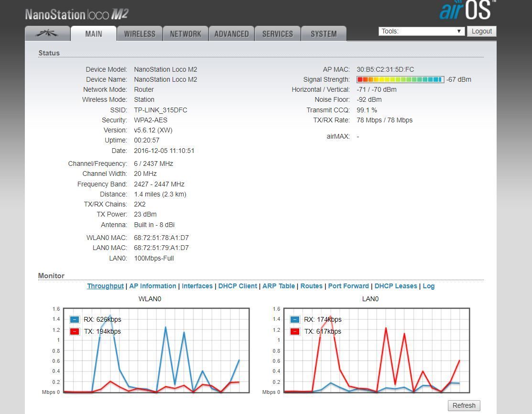Switch to the MAIN tab
Image resolution: width=532 pixels, height=414 pixels.
tap(94, 33)
